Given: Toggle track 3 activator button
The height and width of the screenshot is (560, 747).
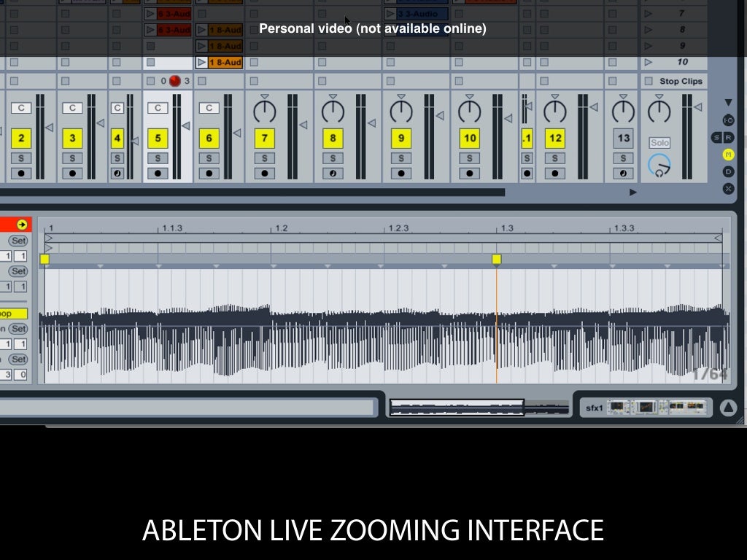Looking at the screenshot, I should coord(72,138).
